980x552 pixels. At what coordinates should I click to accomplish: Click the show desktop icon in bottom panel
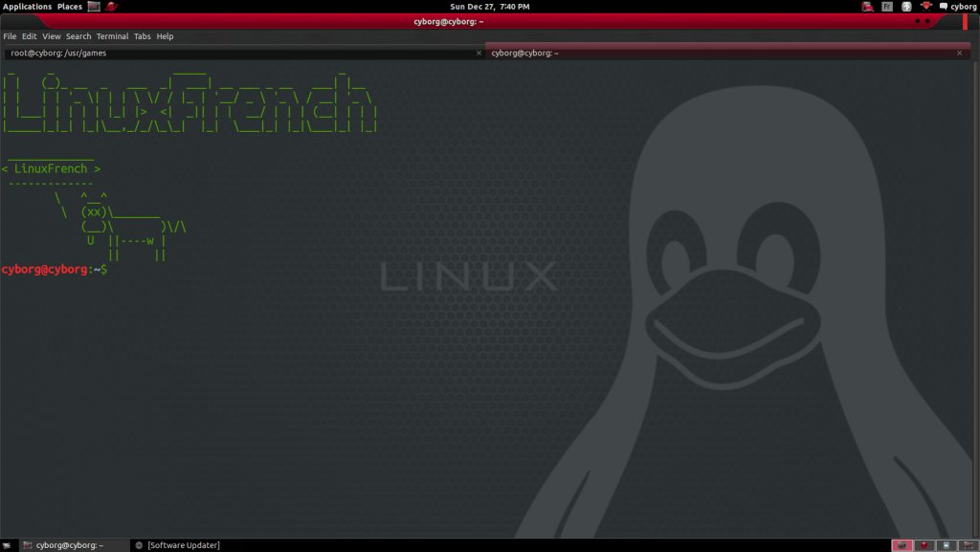click(x=7, y=545)
